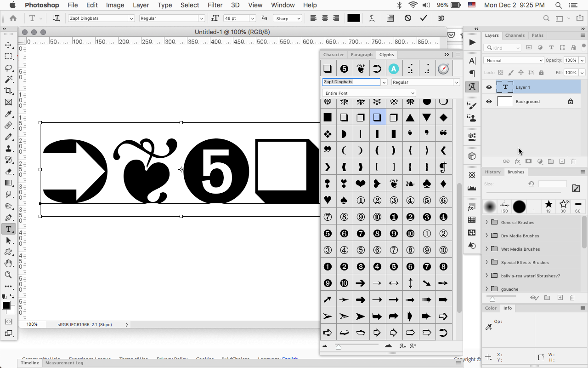588x368 pixels.
Task: Open the font size dropdown showing 48 pt
Action: 253,18
